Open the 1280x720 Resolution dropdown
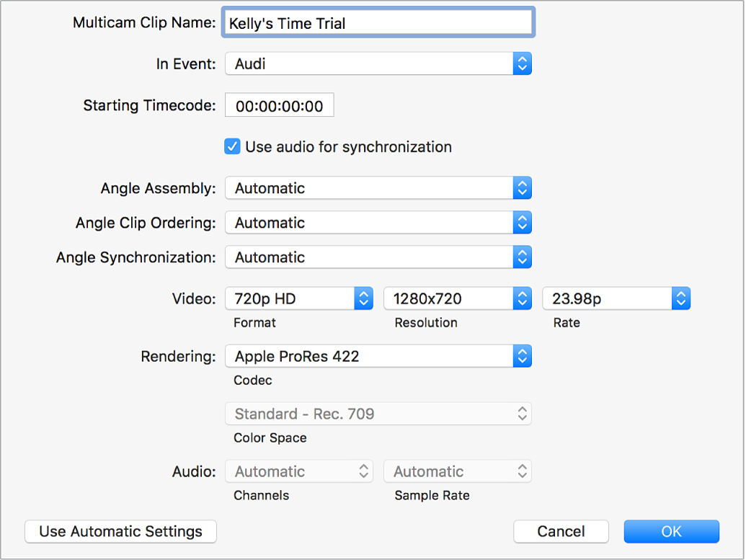Screen dimensions: 746x560 pyautogui.click(x=457, y=298)
